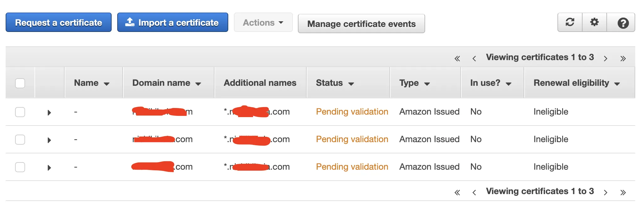Image resolution: width=644 pixels, height=211 pixels.
Task: Open Manage certificate events
Action: [361, 24]
